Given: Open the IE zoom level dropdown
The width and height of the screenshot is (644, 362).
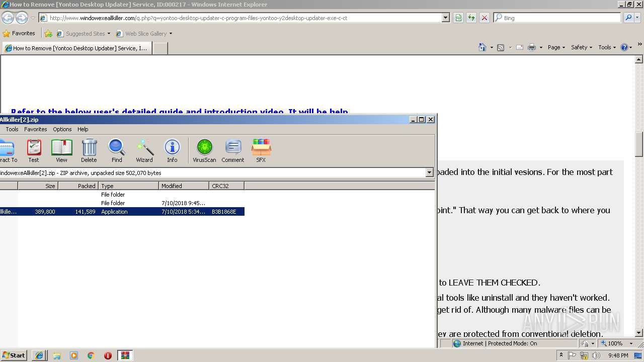Looking at the screenshot, I should click(x=631, y=343).
